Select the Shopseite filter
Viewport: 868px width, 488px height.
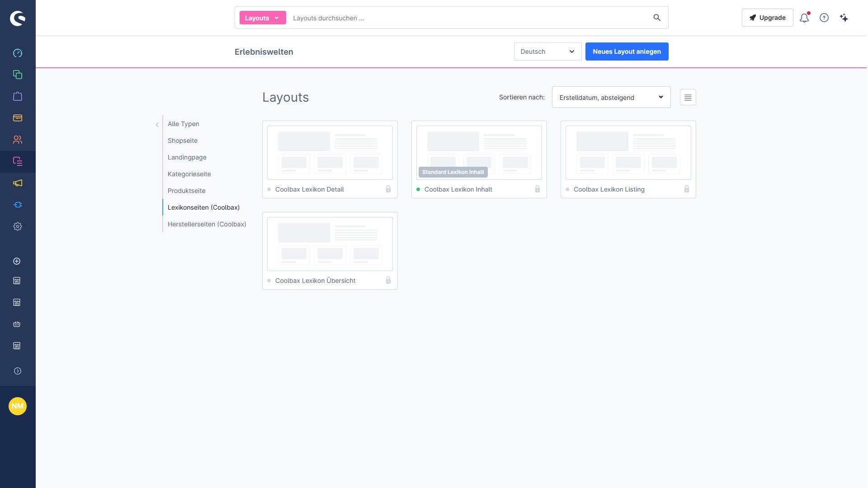pyautogui.click(x=183, y=141)
